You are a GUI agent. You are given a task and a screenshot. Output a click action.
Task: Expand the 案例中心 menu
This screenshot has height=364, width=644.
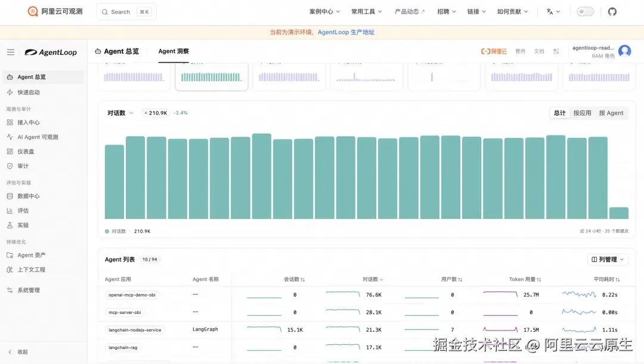click(x=324, y=11)
